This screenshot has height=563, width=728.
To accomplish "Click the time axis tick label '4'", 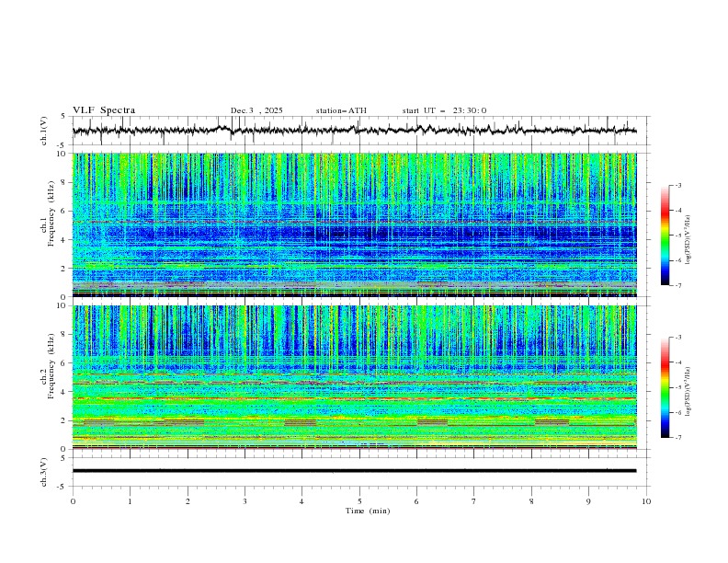I will click(301, 501).
